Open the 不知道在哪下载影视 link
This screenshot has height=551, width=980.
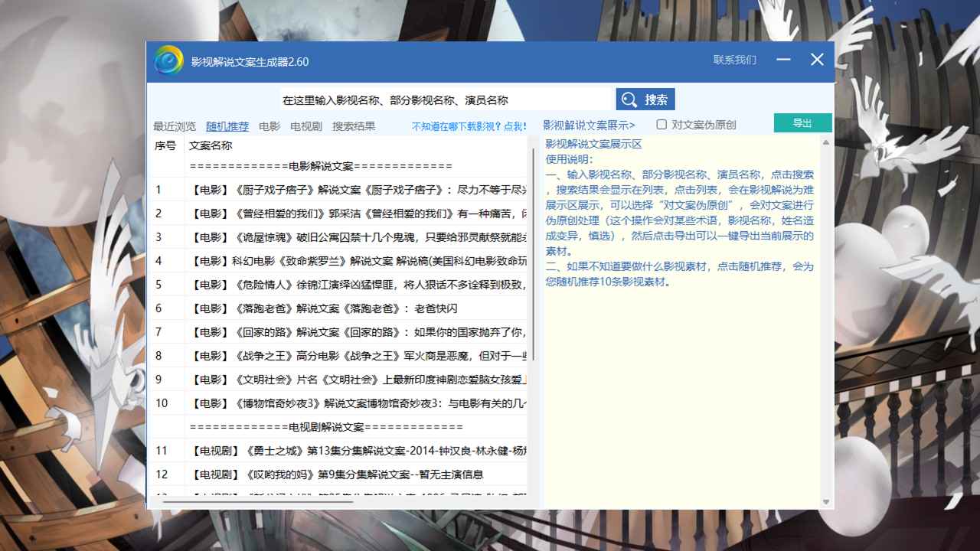point(469,126)
